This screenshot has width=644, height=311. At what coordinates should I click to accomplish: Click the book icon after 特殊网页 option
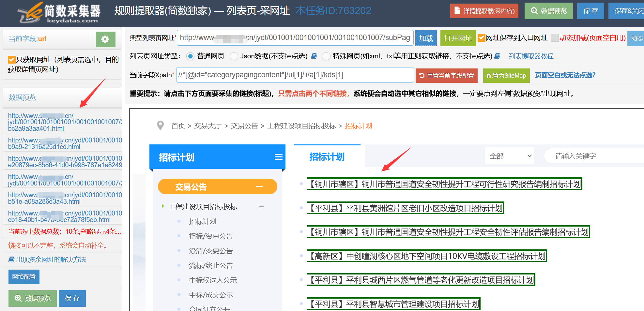(x=497, y=56)
